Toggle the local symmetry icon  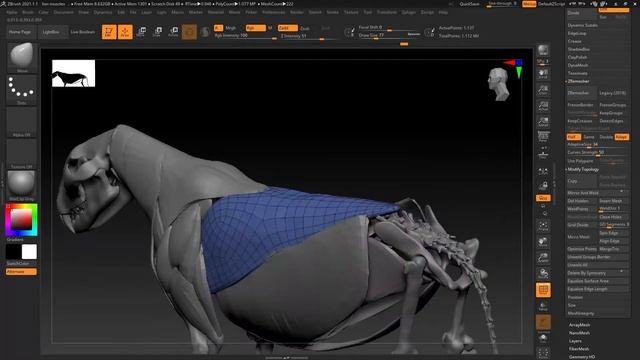coord(543,172)
